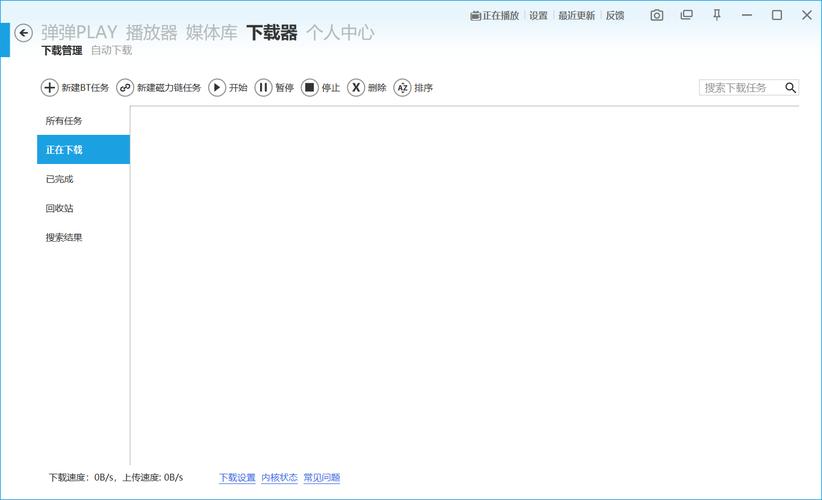Click the screenshot camera icon
This screenshot has width=822, height=500.
pos(657,15)
